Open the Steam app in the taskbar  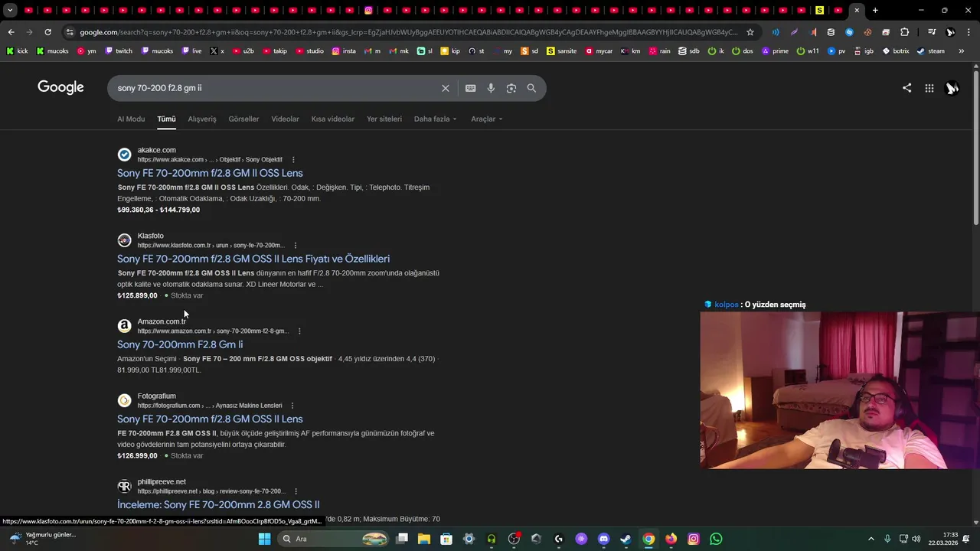(x=626, y=539)
